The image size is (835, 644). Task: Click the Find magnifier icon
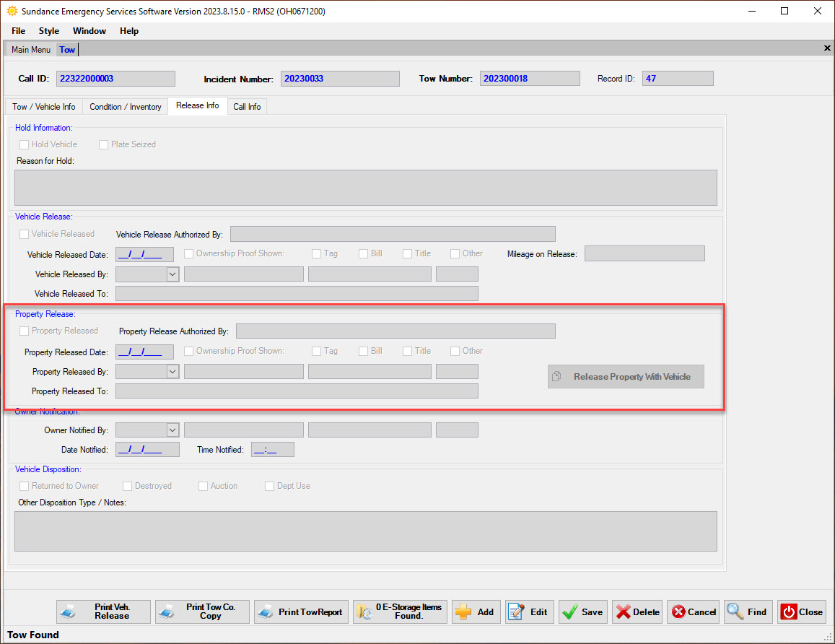(735, 612)
